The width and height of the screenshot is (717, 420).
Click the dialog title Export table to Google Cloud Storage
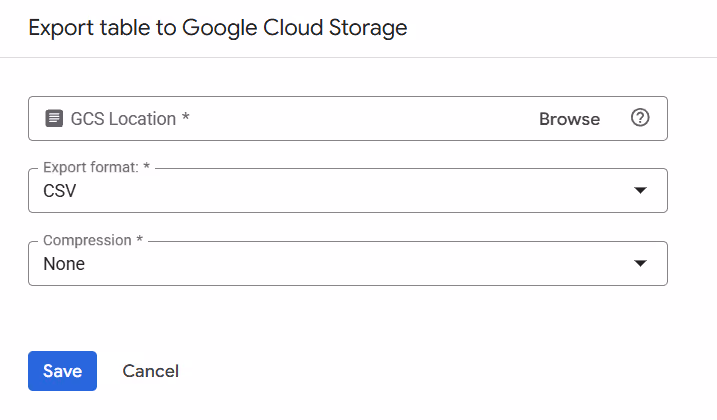(x=218, y=28)
